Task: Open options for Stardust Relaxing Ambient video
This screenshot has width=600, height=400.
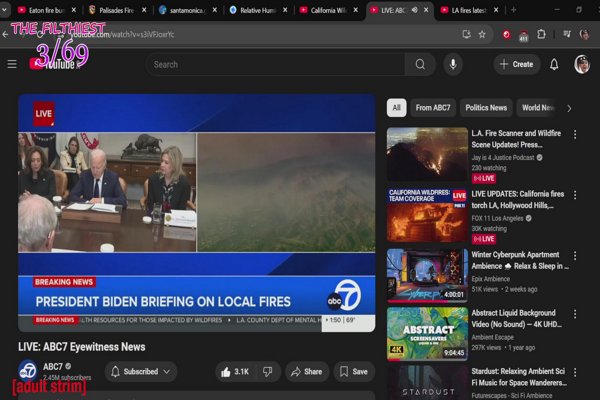Action: point(575,372)
